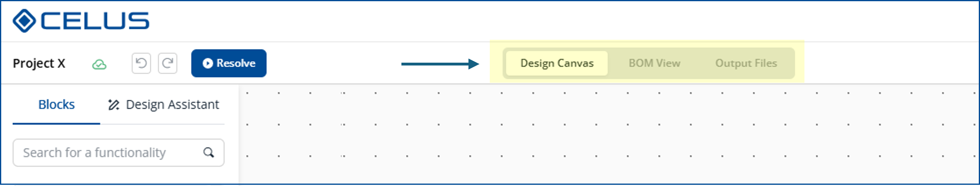Image resolution: width=980 pixels, height=186 pixels.
Task: Undo the last action
Action: 141,63
